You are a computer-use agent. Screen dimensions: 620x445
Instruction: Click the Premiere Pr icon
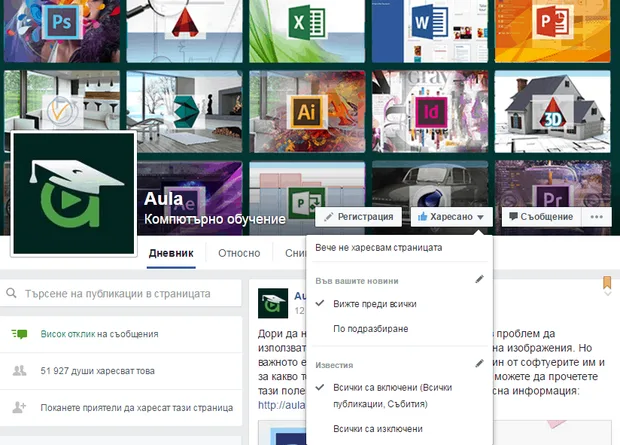552,197
